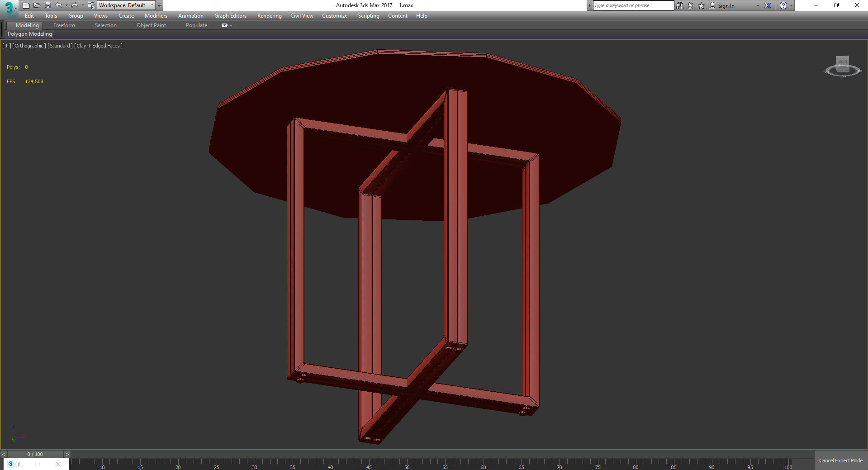Step forward one frame with the > arrow

point(67,454)
